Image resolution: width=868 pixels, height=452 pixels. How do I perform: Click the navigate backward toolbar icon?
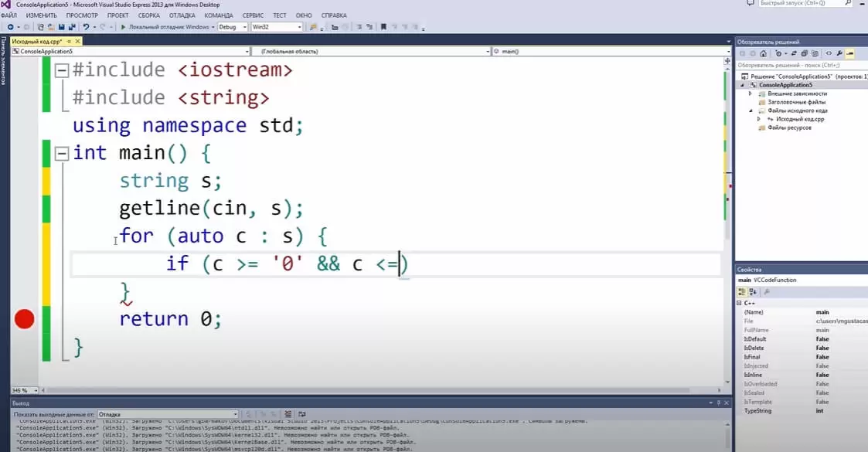click(11, 27)
